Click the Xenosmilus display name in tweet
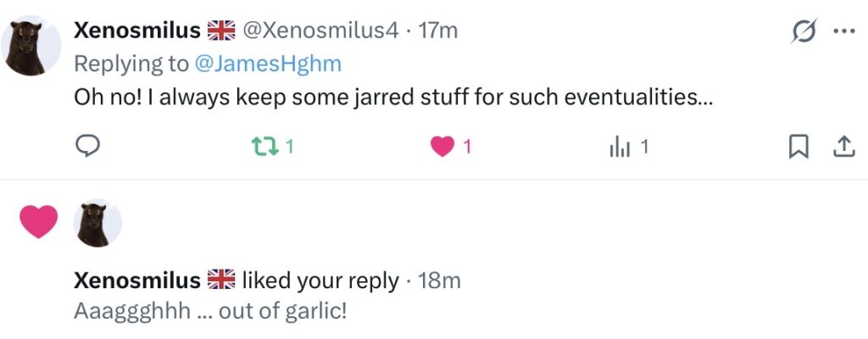 click(137, 31)
